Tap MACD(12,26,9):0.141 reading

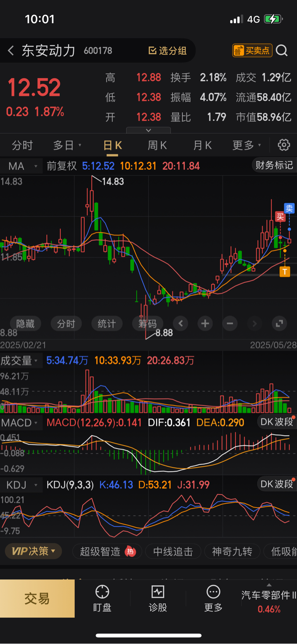click(94, 422)
